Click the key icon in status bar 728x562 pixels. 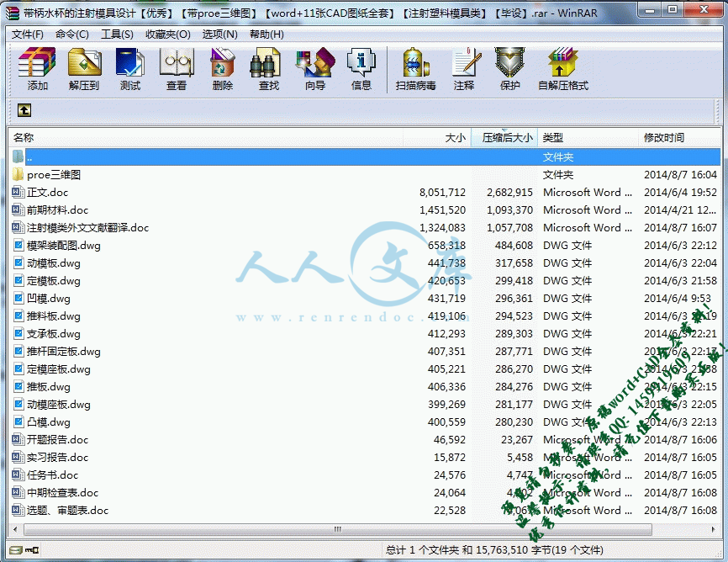tap(32, 550)
